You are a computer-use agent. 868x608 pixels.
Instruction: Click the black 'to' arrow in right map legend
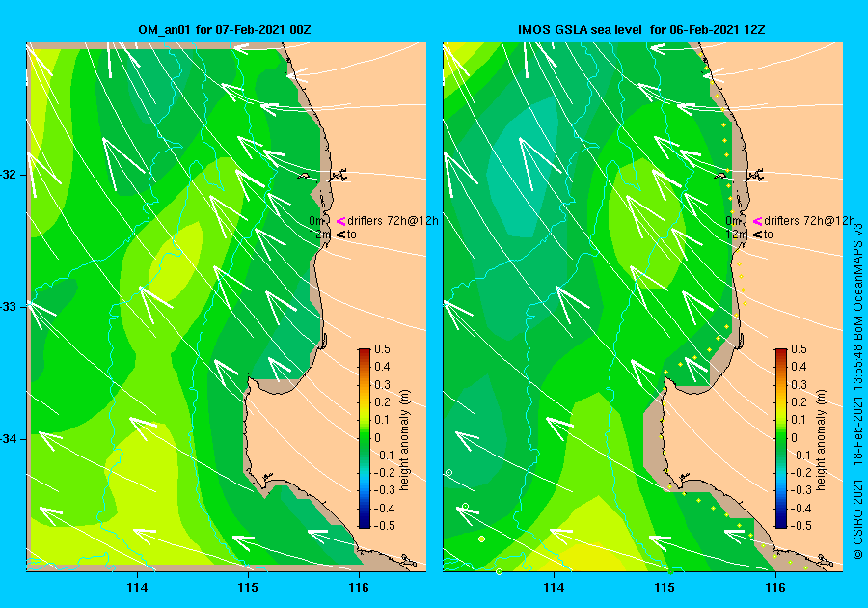pyautogui.click(x=757, y=235)
